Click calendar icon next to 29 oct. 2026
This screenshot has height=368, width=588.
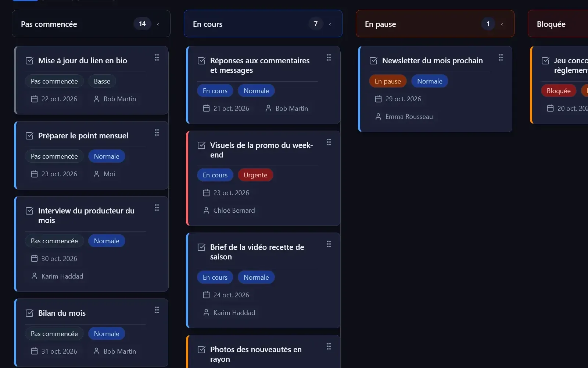coord(378,99)
